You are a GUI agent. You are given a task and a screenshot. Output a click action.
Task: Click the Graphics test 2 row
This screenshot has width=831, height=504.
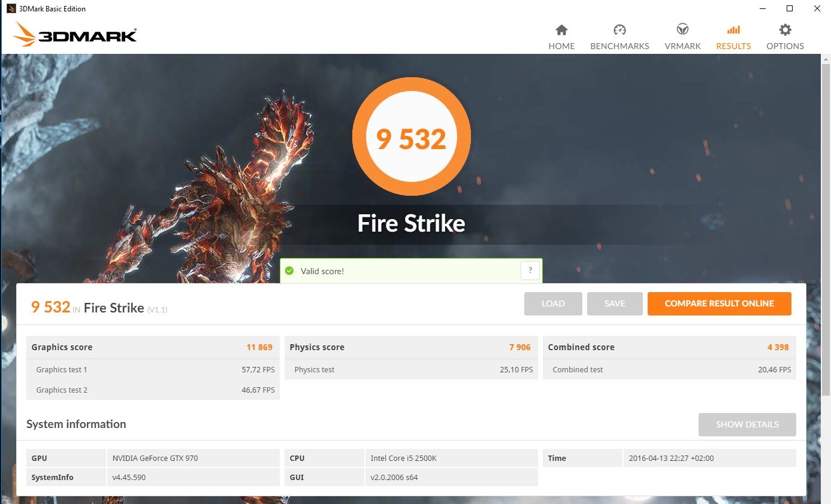coord(153,390)
